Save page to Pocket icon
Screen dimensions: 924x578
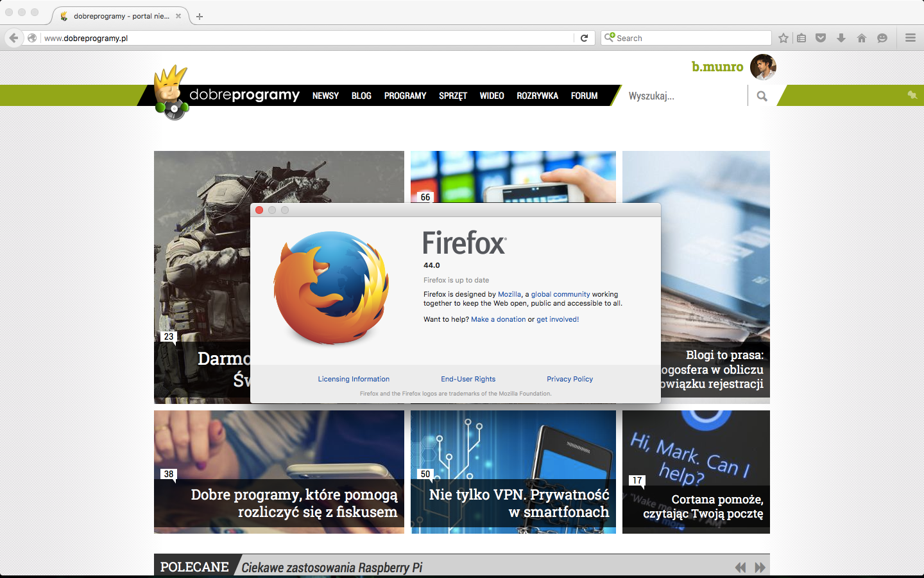pos(821,38)
